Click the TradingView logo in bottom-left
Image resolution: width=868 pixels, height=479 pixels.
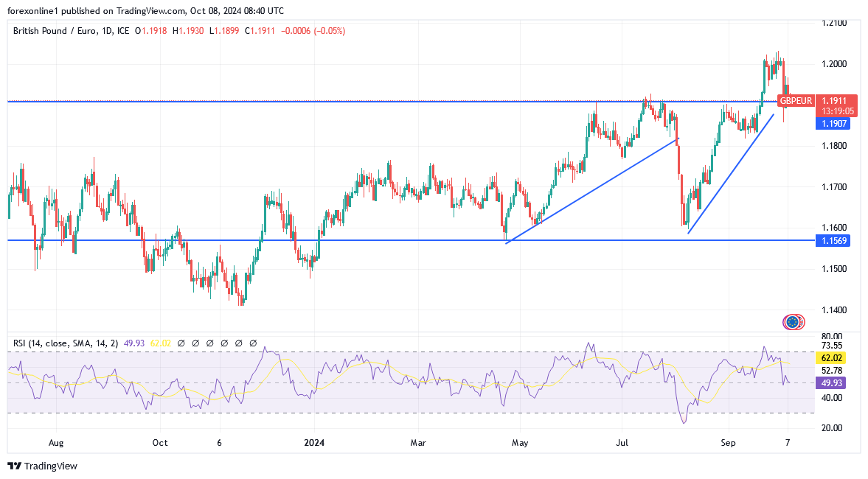tap(14, 466)
